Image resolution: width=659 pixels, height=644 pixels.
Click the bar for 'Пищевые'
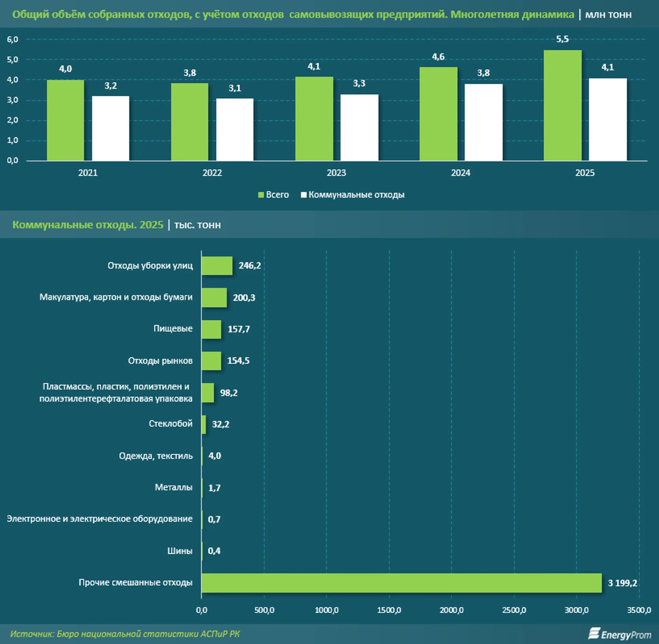pyautogui.click(x=211, y=329)
